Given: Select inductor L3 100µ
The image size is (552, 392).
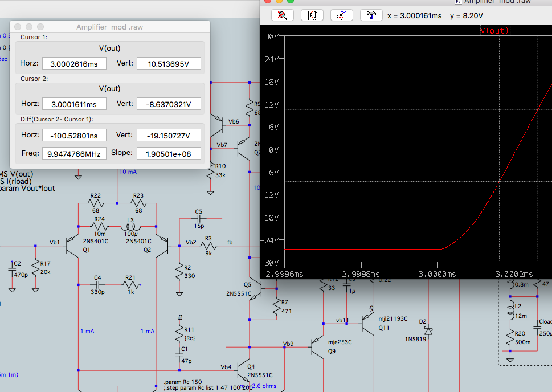Looking at the screenshot, I should (130, 227).
